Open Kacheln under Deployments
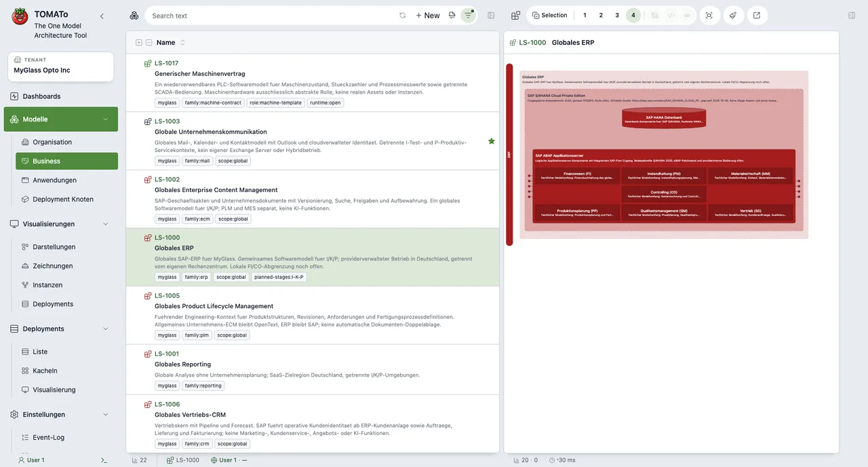Image resolution: width=868 pixels, height=467 pixels. [66, 371]
